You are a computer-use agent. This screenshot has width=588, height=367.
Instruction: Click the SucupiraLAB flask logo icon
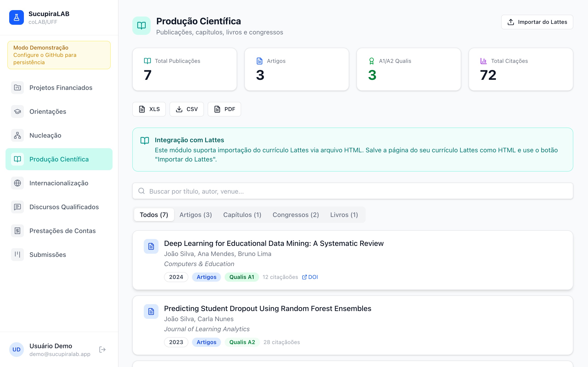coord(17,17)
